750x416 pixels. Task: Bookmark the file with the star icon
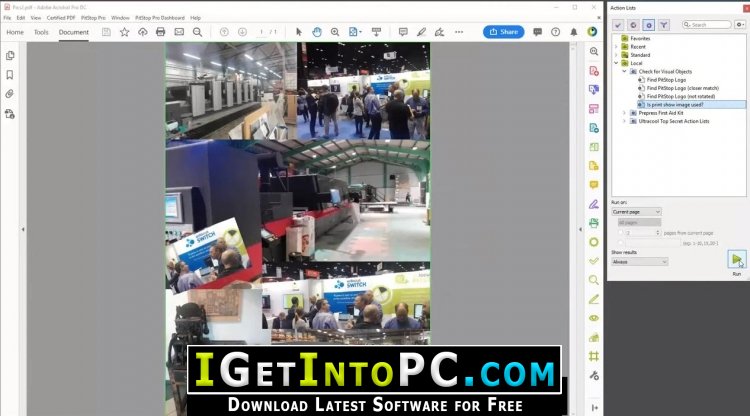[x=124, y=32]
